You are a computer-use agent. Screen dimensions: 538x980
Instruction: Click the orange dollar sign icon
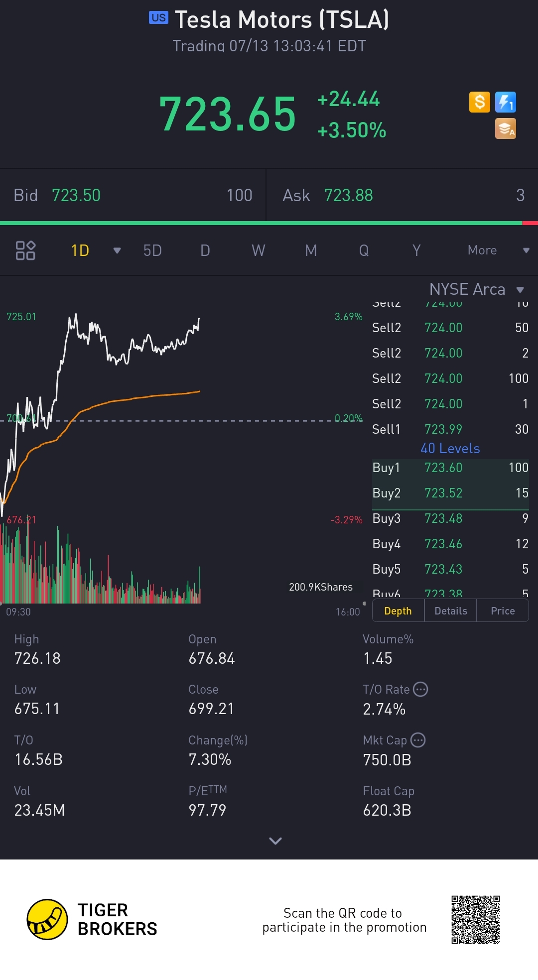[x=480, y=102]
